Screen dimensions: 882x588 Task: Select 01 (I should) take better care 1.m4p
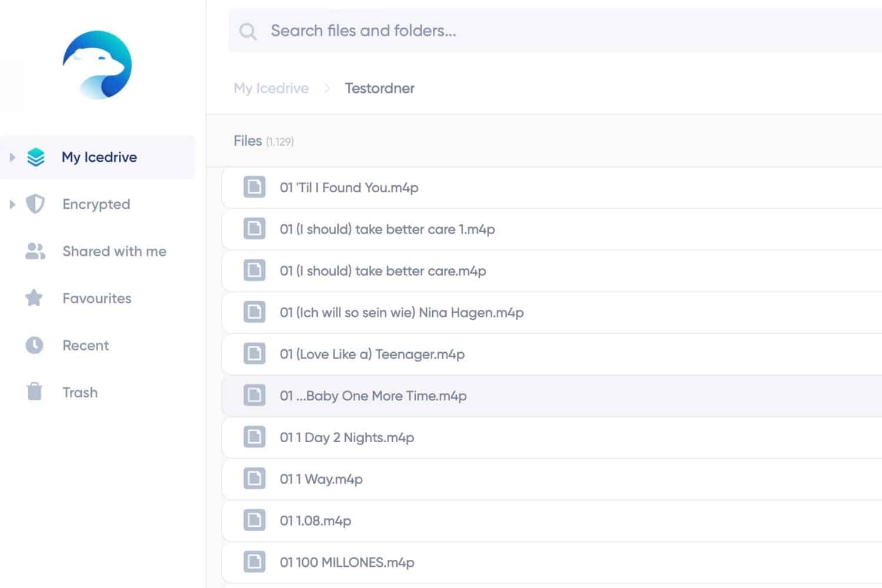tap(552, 229)
